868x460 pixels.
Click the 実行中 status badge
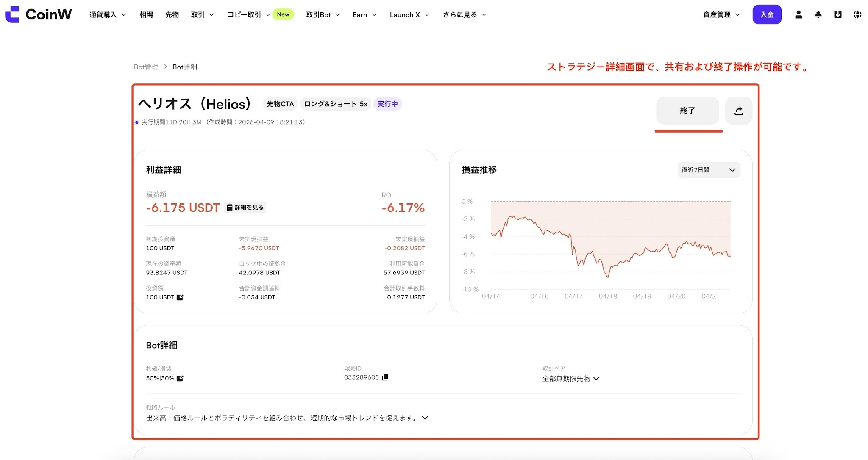click(x=387, y=104)
